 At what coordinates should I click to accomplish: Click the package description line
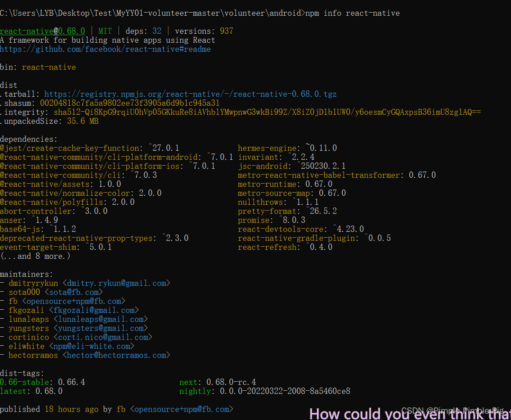[108, 41]
